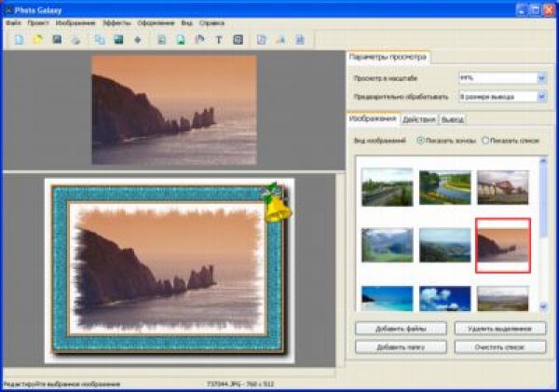This screenshot has height=392, width=559.
Task: Click the toolbar icon right of T
Action: (238, 40)
